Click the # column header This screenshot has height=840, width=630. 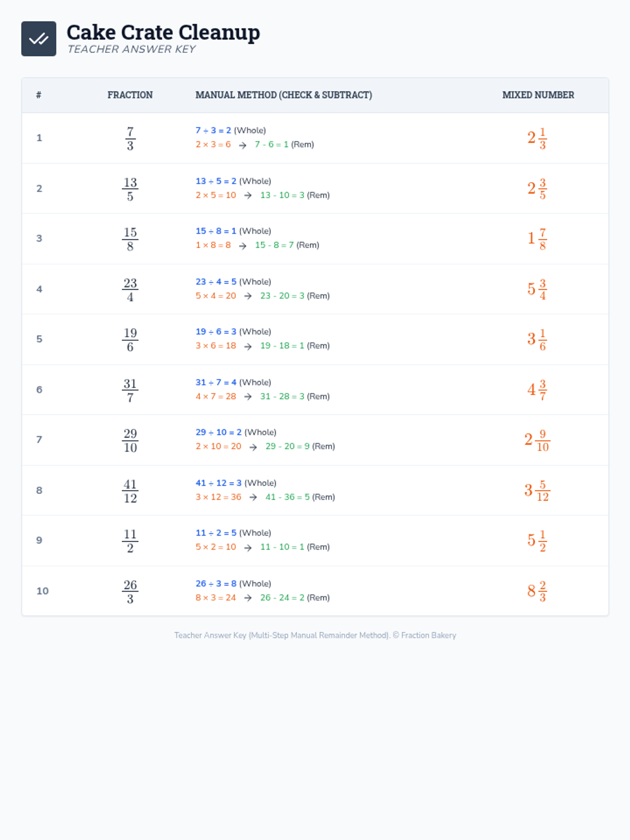(x=39, y=95)
